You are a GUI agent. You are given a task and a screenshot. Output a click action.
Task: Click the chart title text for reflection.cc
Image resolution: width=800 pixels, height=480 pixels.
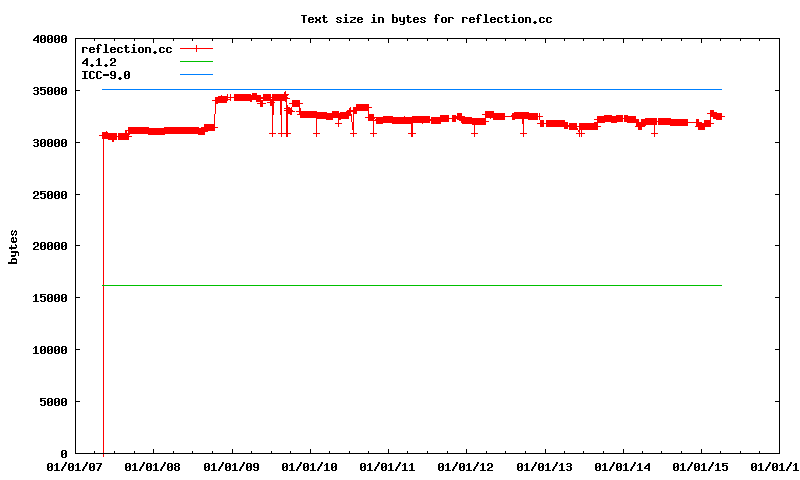[426, 19]
